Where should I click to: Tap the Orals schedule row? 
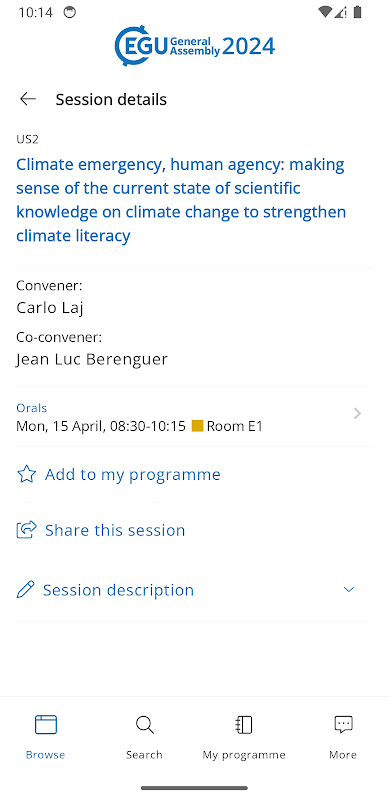click(194, 417)
